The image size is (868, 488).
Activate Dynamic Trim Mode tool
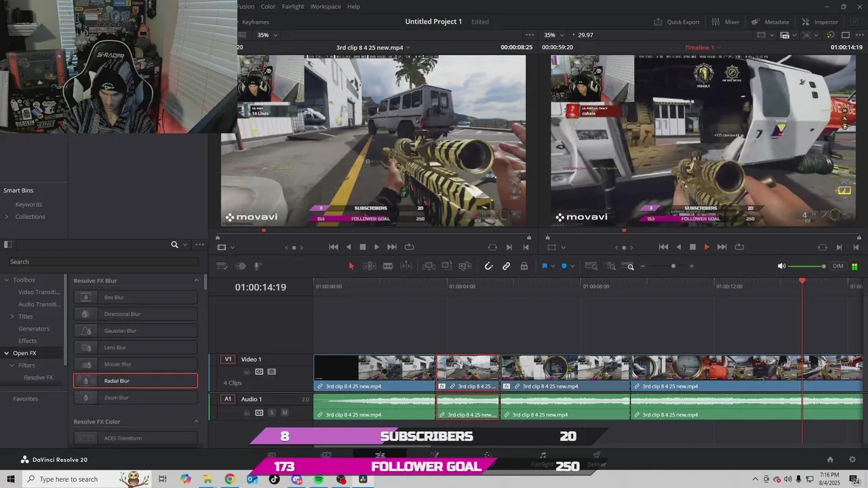[x=406, y=266]
